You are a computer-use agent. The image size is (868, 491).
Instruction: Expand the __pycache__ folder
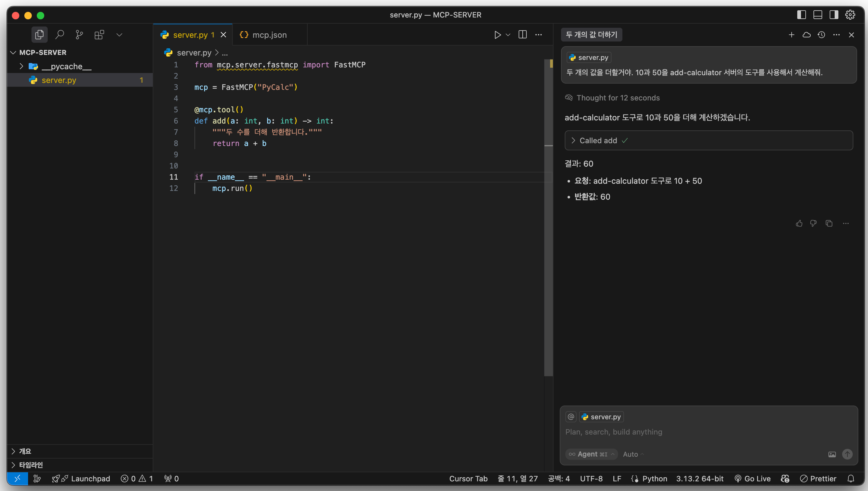pyautogui.click(x=66, y=66)
